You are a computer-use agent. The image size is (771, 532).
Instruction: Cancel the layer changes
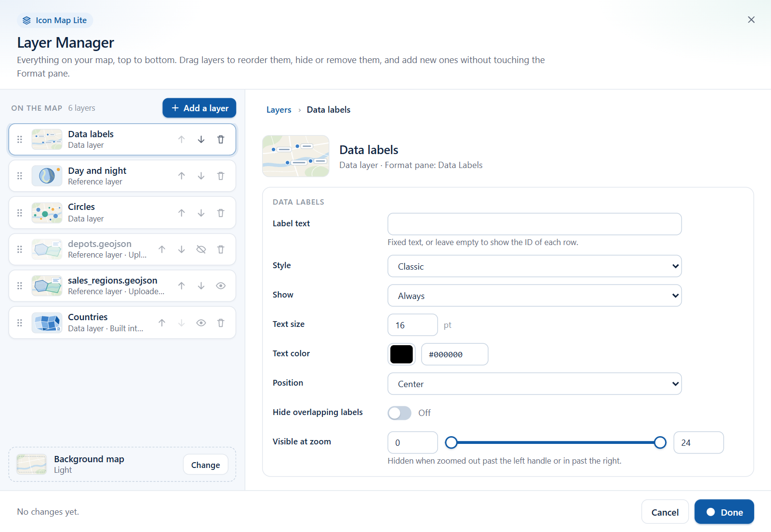click(665, 512)
